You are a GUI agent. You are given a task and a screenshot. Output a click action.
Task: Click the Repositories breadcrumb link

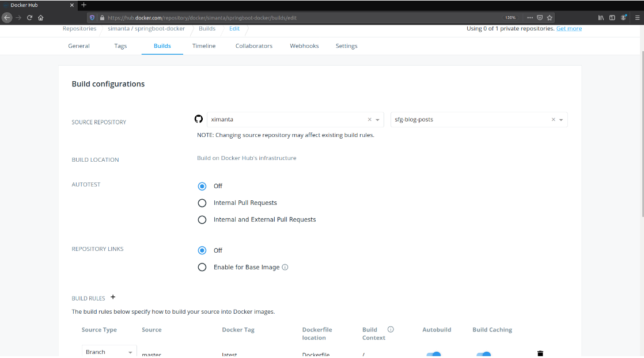(79, 29)
